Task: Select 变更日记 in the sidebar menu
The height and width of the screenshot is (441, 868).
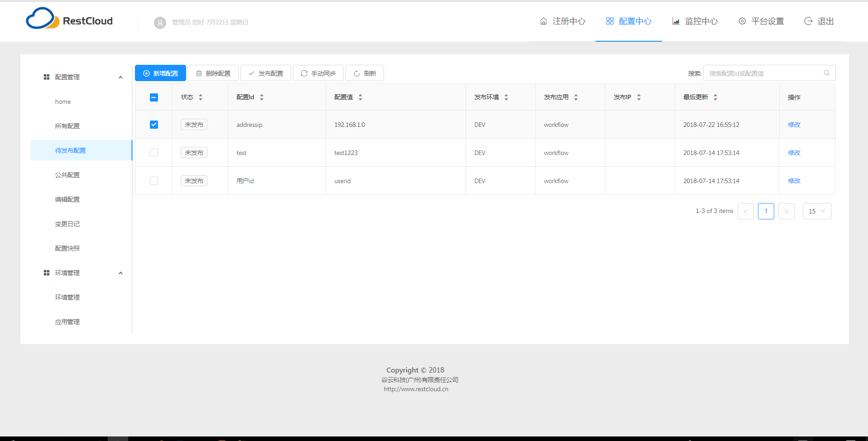Action: coord(67,223)
